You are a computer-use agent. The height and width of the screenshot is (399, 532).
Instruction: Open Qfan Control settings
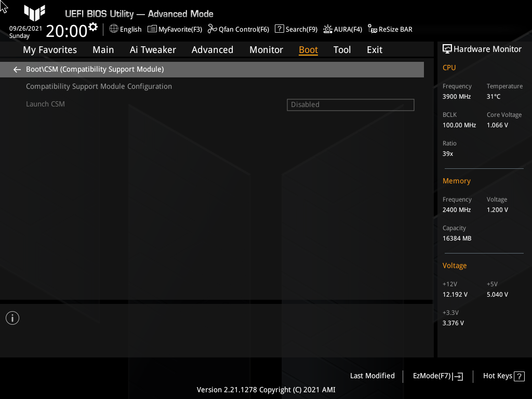pos(238,29)
